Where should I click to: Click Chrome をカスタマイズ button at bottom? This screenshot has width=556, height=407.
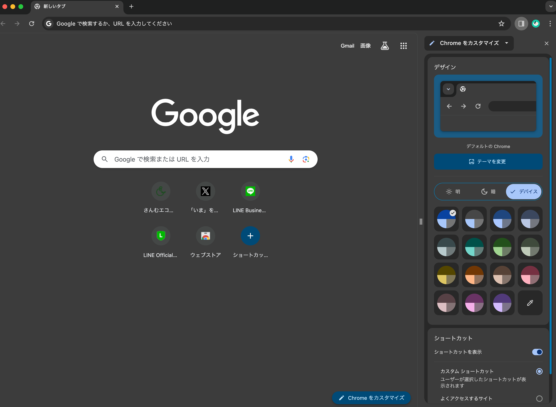click(371, 398)
